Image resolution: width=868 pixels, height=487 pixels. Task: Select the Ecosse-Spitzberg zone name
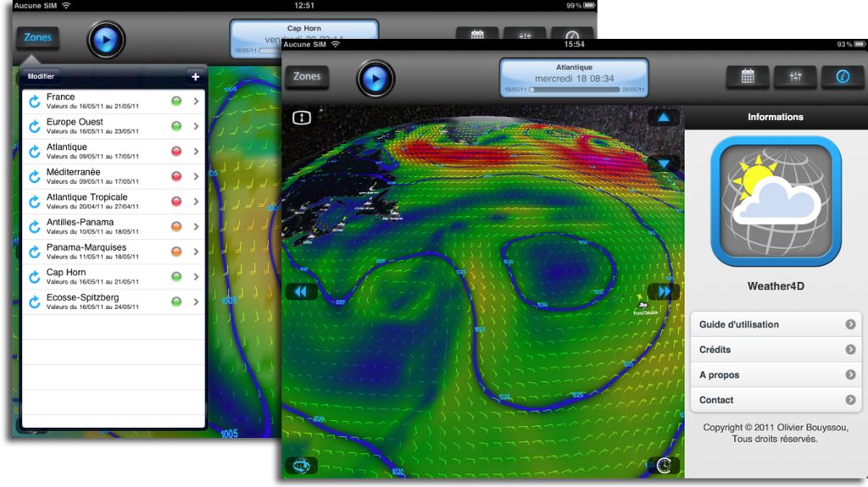click(x=82, y=297)
